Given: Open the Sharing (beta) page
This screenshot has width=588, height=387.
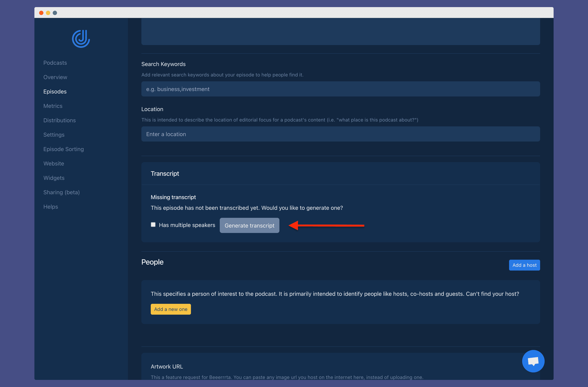Looking at the screenshot, I should (62, 192).
